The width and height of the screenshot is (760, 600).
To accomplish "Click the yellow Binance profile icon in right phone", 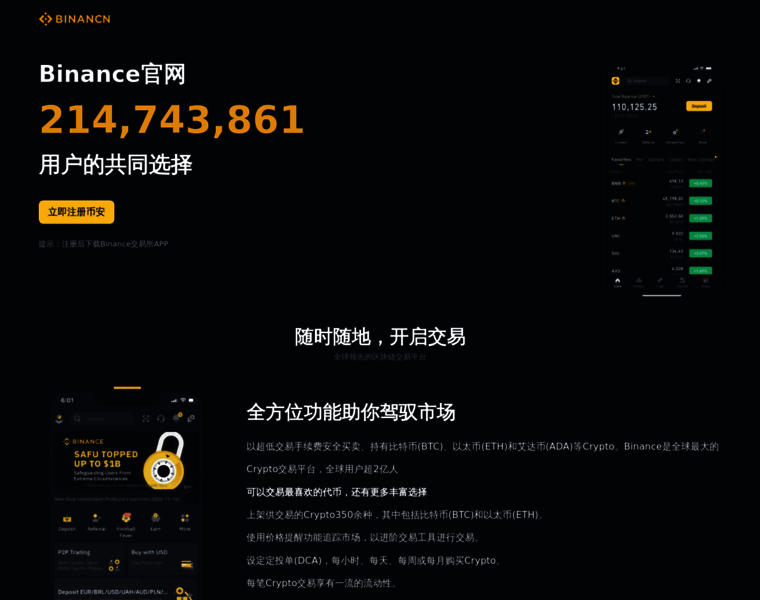I will point(616,81).
